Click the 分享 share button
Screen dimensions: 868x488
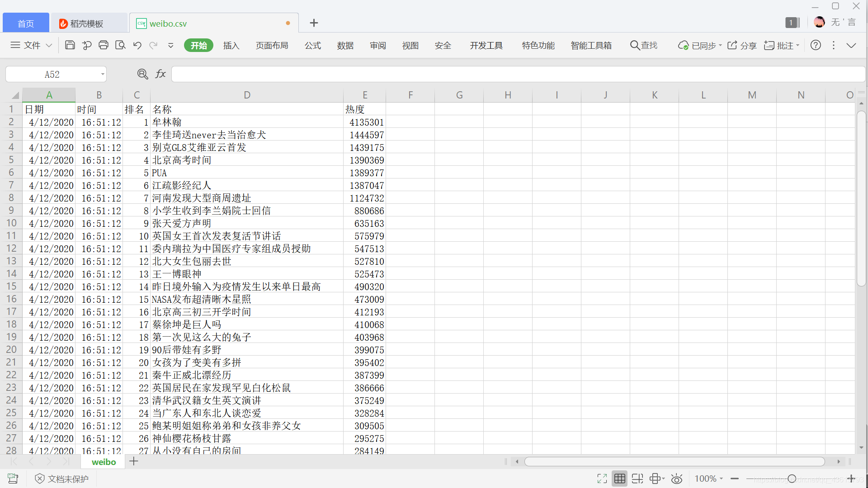coord(742,45)
